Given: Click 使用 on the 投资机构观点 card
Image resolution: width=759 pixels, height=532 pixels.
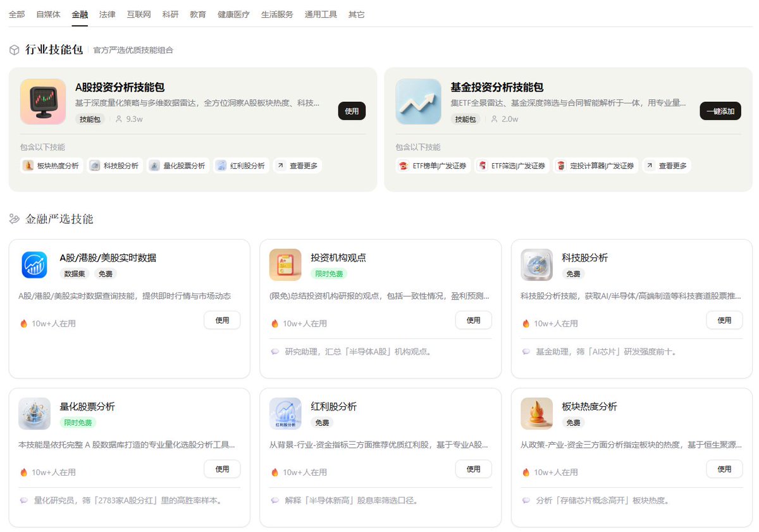Looking at the screenshot, I should (473, 320).
